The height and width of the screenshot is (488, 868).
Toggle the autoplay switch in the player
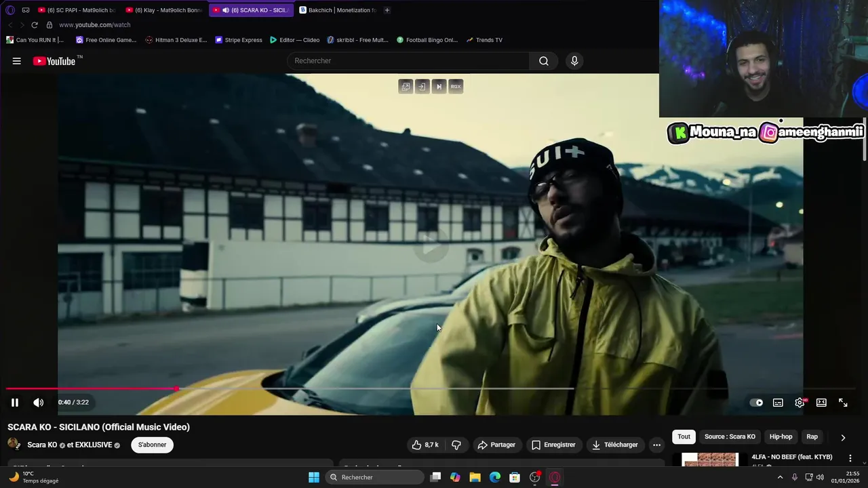point(756,403)
